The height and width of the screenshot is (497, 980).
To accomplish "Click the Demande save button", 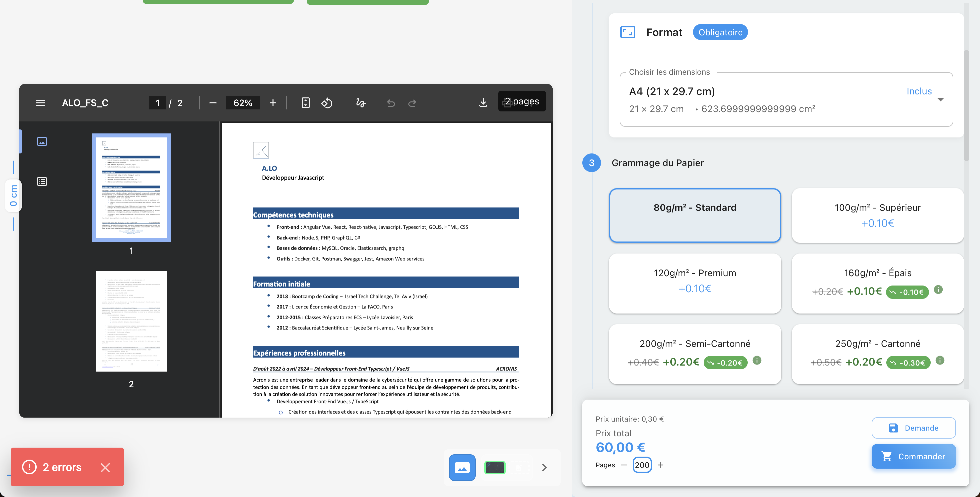I will (913, 428).
